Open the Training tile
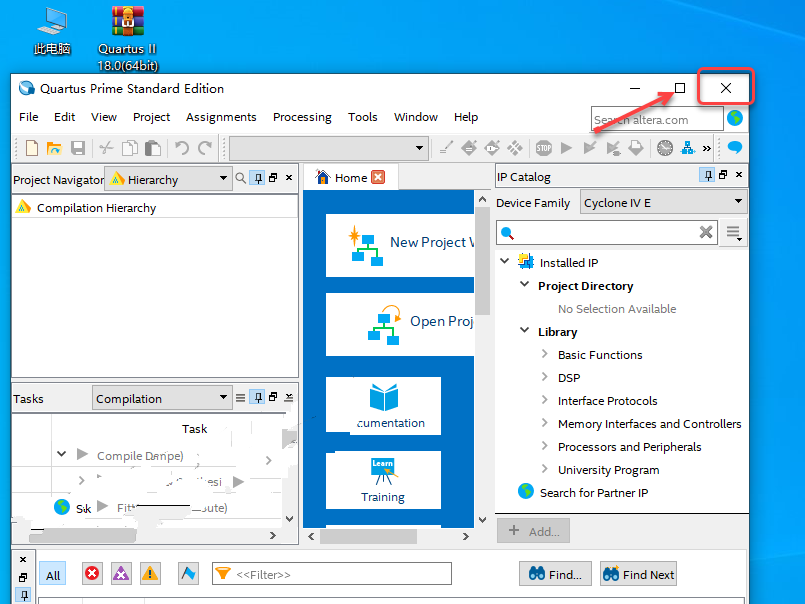805x604 pixels. tap(383, 480)
